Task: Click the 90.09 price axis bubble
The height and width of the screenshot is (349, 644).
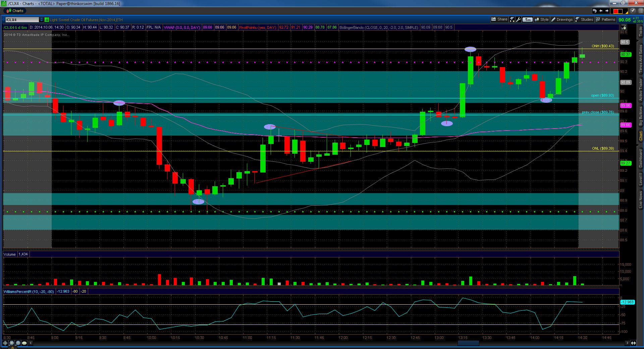Action: coord(626,82)
